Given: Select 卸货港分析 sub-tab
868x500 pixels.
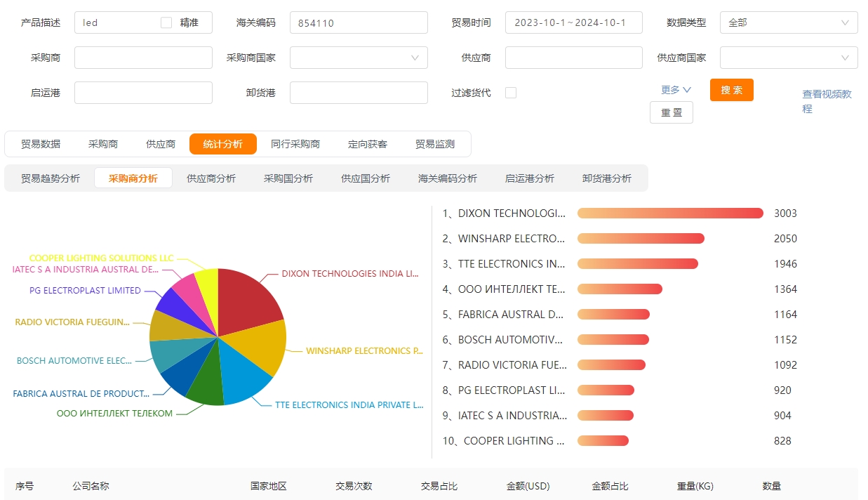Looking at the screenshot, I should point(607,178).
